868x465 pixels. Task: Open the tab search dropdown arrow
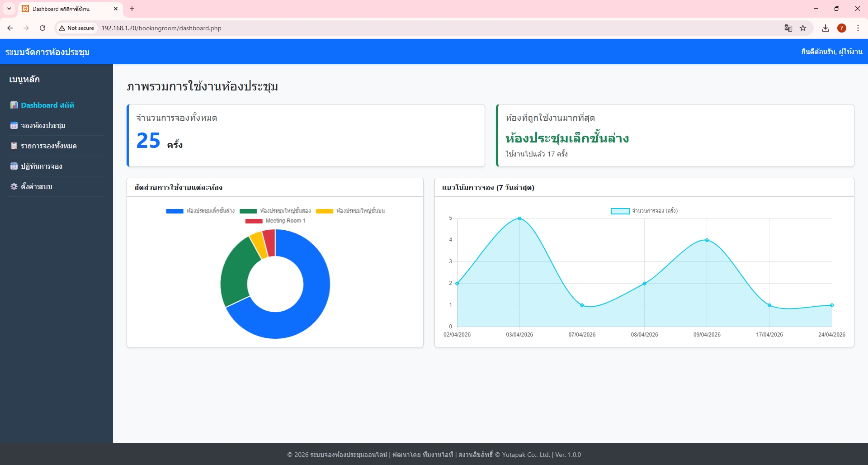point(9,9)
